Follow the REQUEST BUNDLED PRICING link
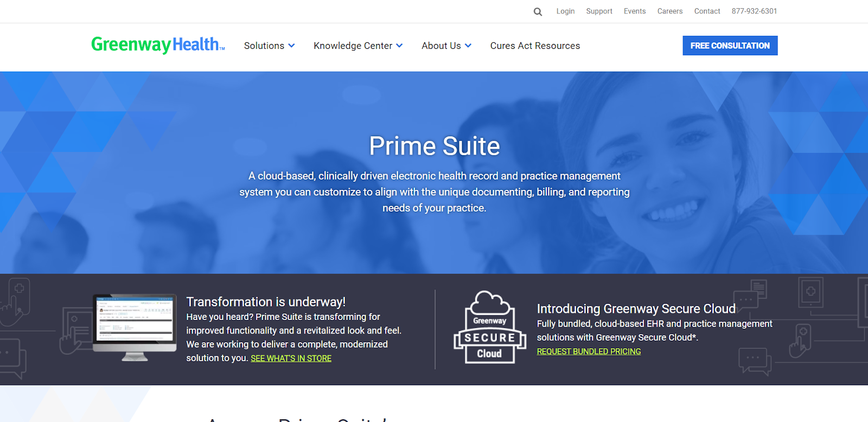The height and width of the screenshot is (422, 868). [589, 351]
